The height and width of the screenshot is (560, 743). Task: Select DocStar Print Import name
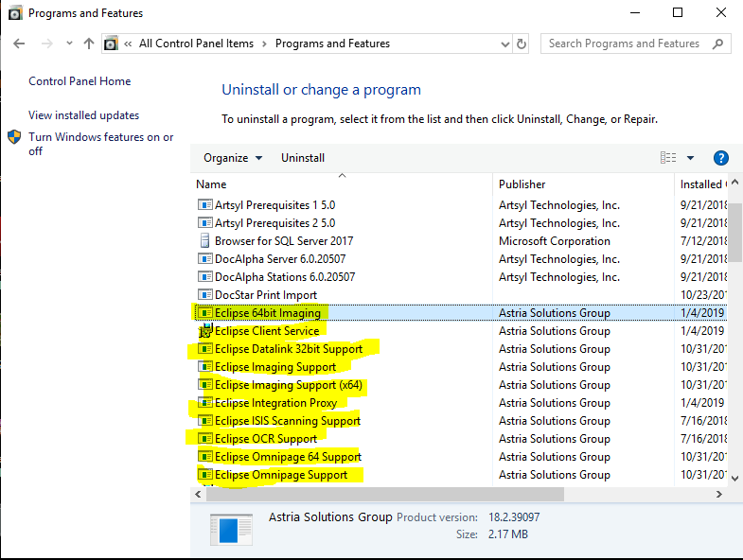266,295
